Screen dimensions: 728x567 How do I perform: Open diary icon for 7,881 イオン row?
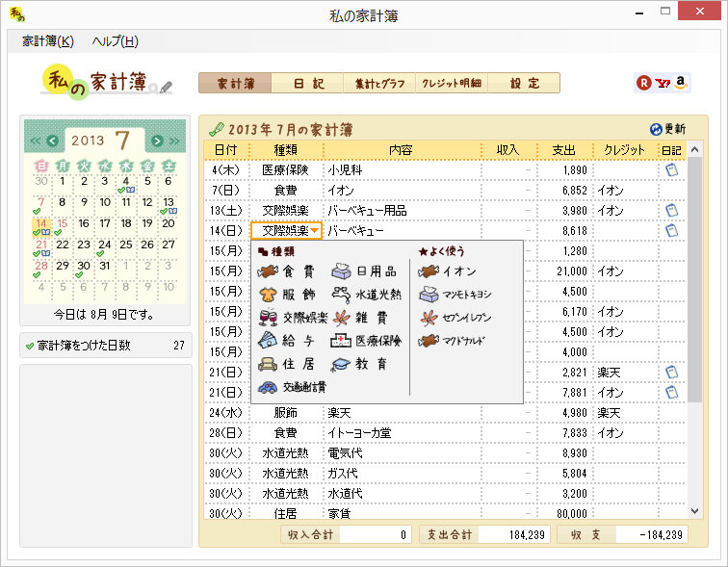pyautogui.click(x=671, y=393)
